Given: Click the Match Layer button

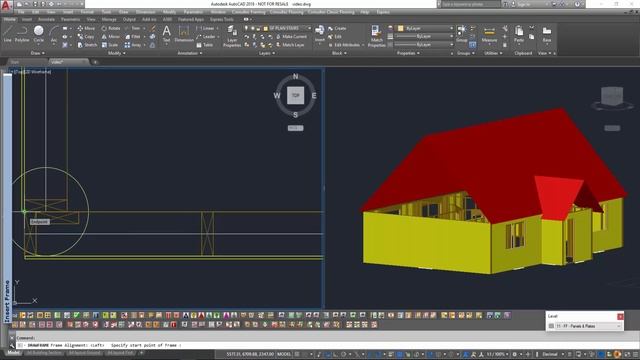Looking at the screenshot, I should coord(290,45).
